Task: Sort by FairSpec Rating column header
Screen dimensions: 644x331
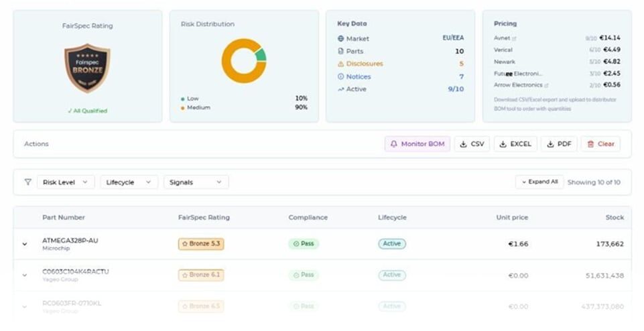Action: tap(204, 218)
